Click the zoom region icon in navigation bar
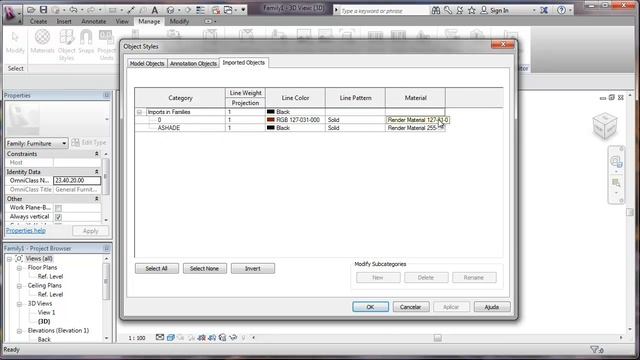Image resolution: width=640 pixels, height=360 pixels. click(x=616, y=182)
